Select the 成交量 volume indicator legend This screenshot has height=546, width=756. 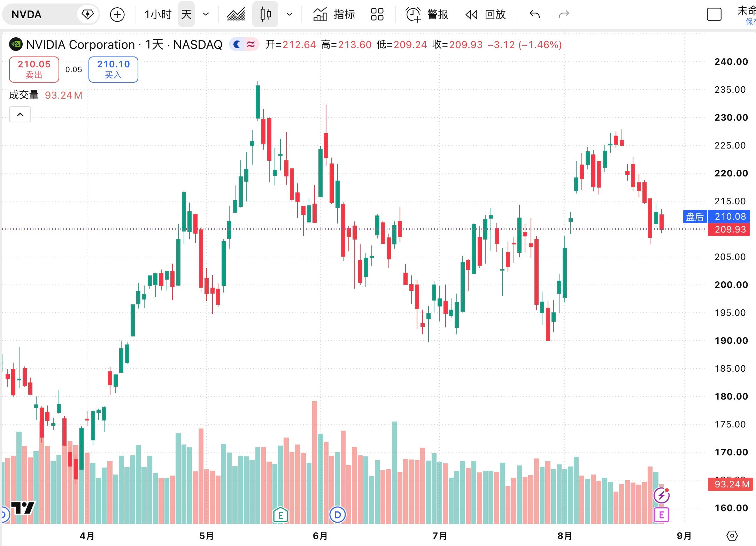(24, 95)
